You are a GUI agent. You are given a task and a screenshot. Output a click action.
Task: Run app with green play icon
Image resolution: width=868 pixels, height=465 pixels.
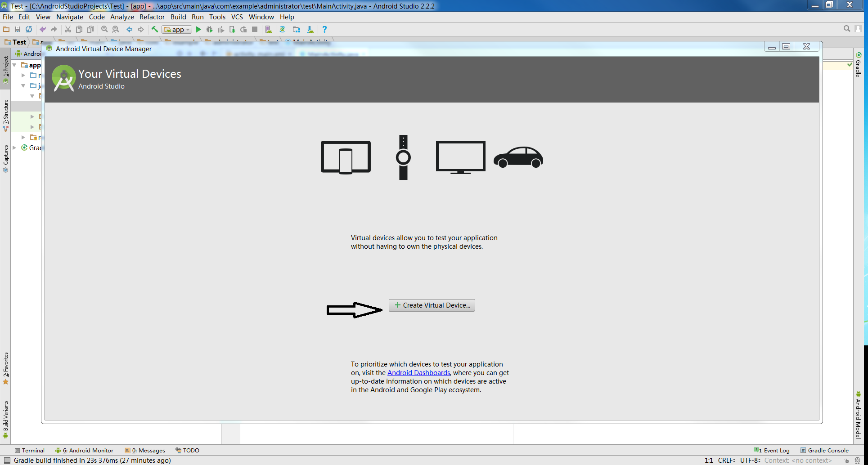[198, 29]
